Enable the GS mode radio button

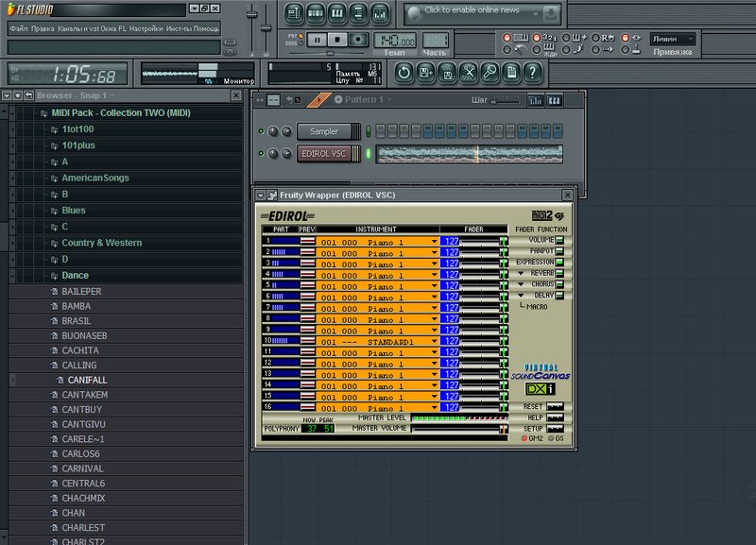552,439
